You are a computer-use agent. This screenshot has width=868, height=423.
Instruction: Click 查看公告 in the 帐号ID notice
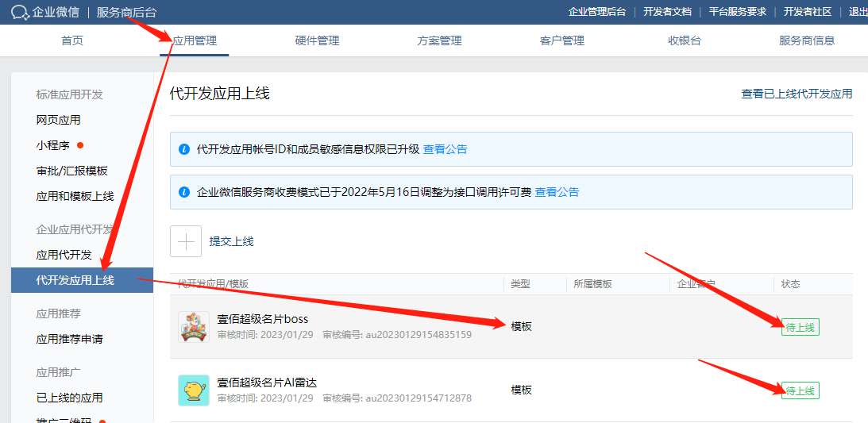(445, 149)
